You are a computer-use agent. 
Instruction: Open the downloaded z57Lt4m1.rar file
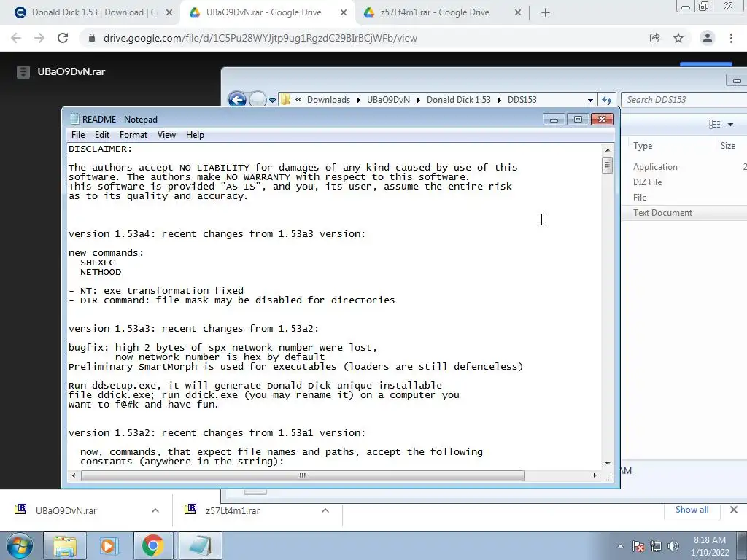[233, 510]
